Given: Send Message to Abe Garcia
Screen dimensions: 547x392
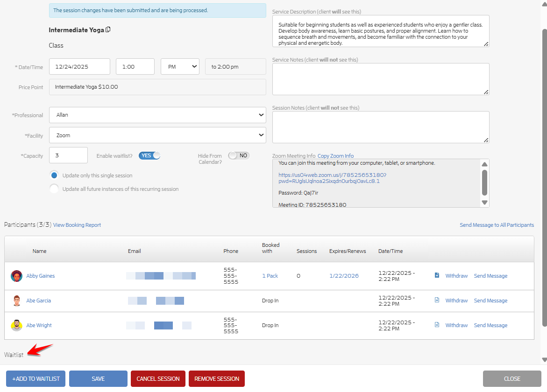Looking at the screenshot, I should 490,301.
